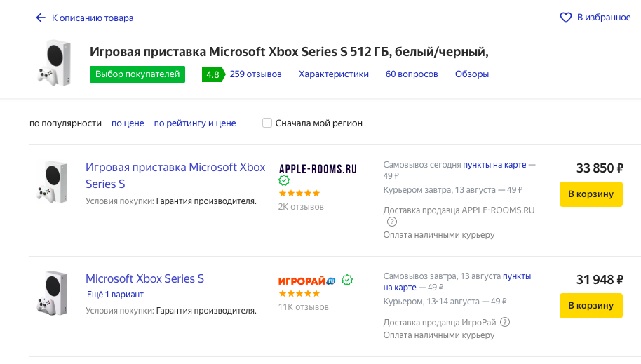Expand Ещё 1 вариант link
This screenshot has width=641, height=364.
pyautogui.click(x=115, y=295)
